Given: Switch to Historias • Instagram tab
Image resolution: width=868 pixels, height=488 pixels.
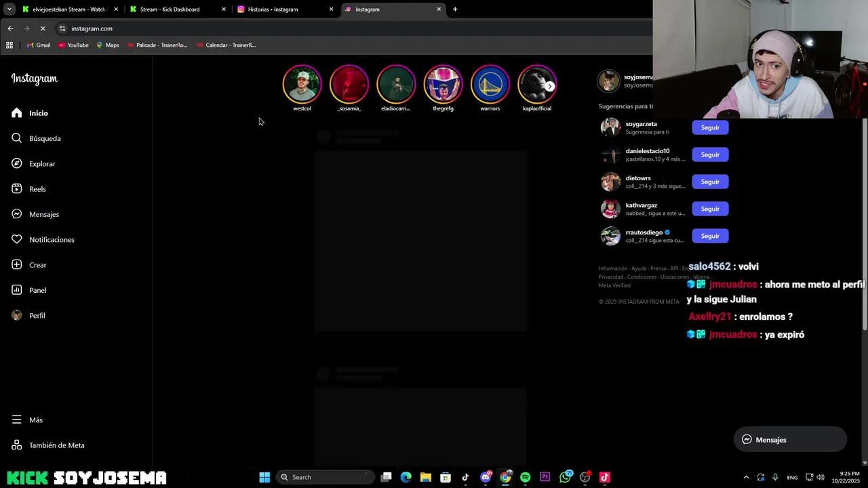Looking at the screenshot, I should 285,9.
